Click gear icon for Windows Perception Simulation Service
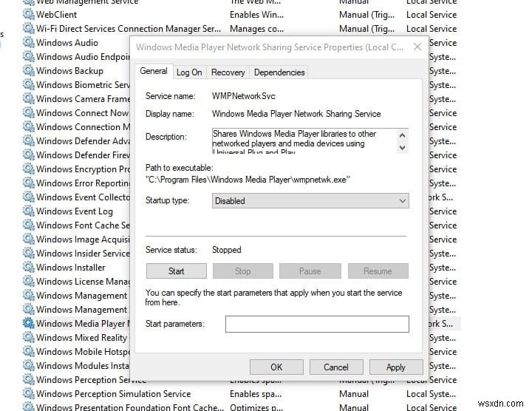Image resolution: width=532 pixels, height=411 pixels. point(29,394)
